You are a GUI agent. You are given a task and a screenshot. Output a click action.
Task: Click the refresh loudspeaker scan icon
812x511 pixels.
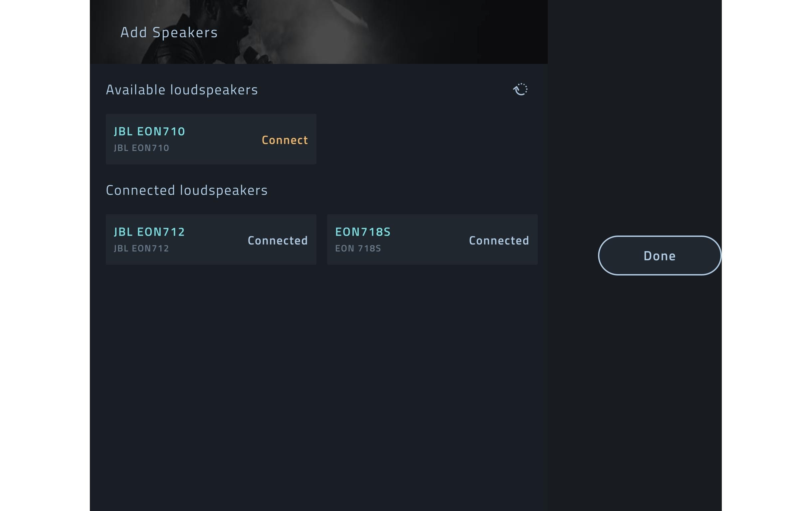point(520,90)
